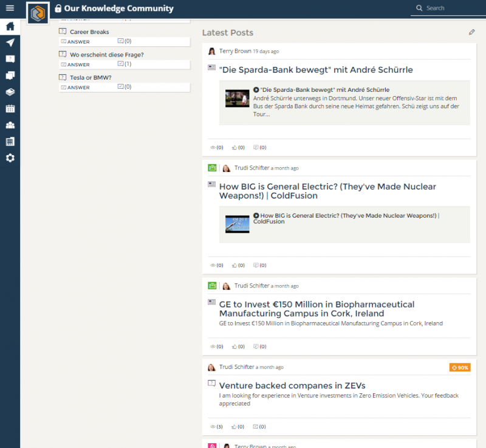
Task: Open the stacked books icon in sidebar
Action: click(10, 92)
